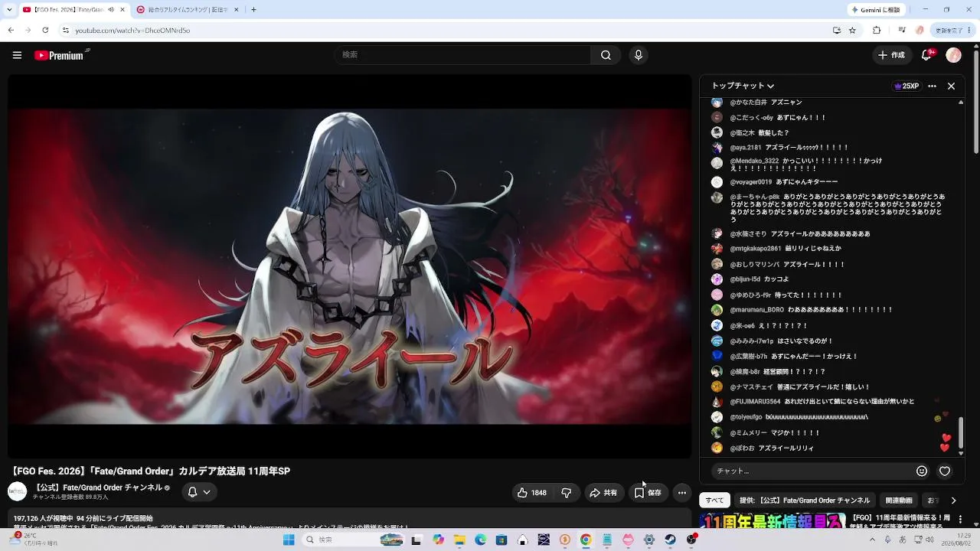This screenshot has width=980, height=551.
Task: Bookmark this page with star
Action: pyautogui.click(x=852, y=30)
